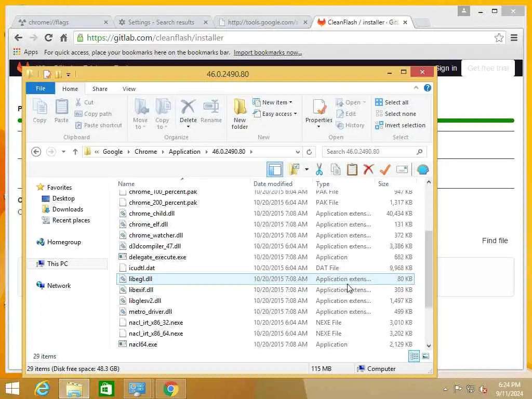Open the Properties dropdown arrow
The height and width of the screenshot is (399, 532).
[318, 127]
